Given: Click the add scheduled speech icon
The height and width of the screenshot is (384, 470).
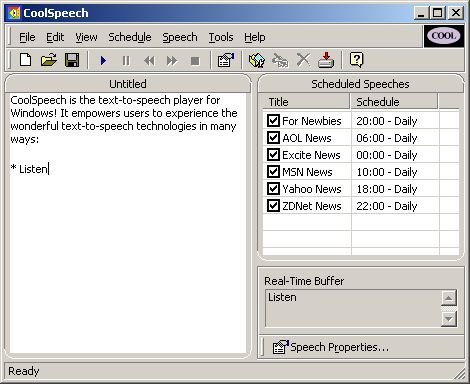Looking at the screenshot, I should [257, 60].
